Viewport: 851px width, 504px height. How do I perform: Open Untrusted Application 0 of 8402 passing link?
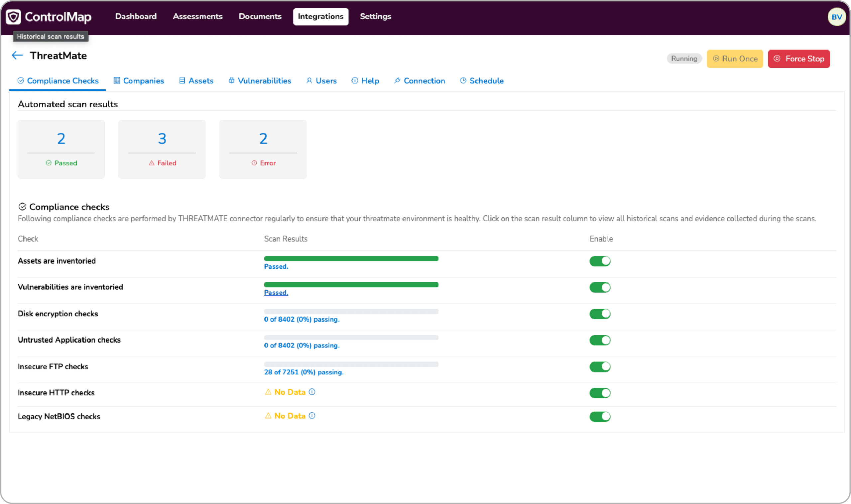(x=302, y=346)
